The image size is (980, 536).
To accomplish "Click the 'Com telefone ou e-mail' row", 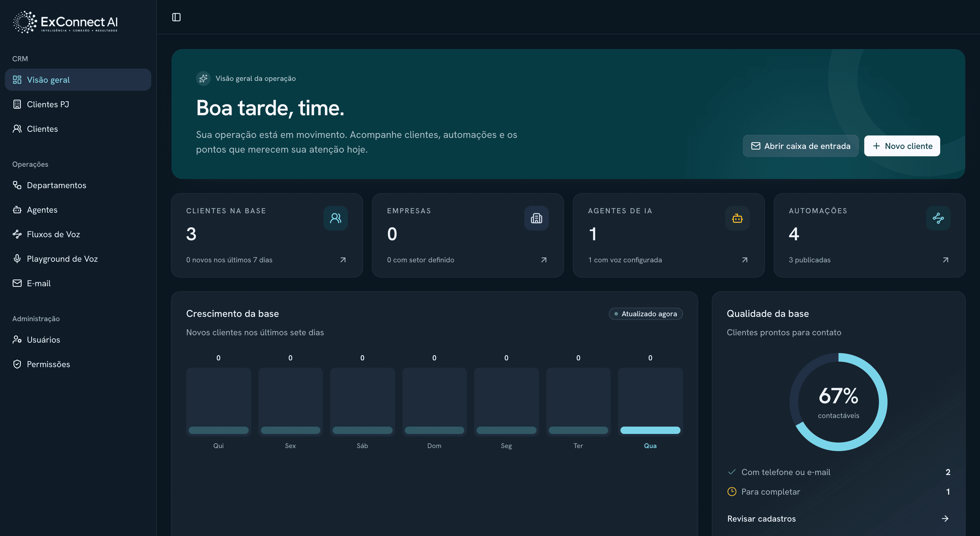I will (x=839, y=472).
